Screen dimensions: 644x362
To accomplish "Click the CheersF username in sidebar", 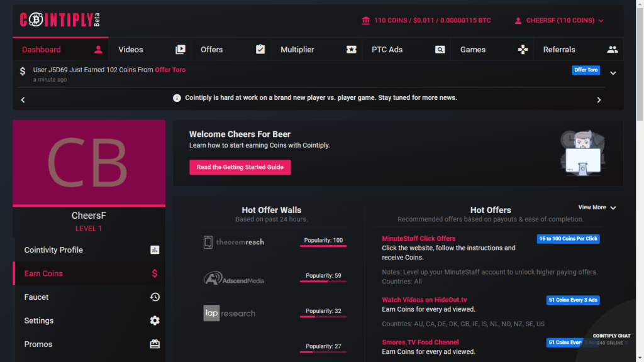I will coord(89,216).
